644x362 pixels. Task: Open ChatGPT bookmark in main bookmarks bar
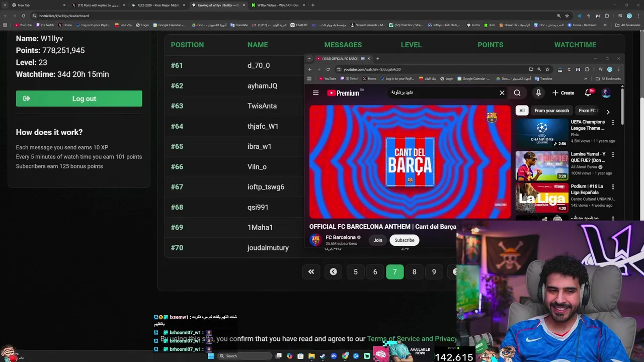click(x=299, y=25)
